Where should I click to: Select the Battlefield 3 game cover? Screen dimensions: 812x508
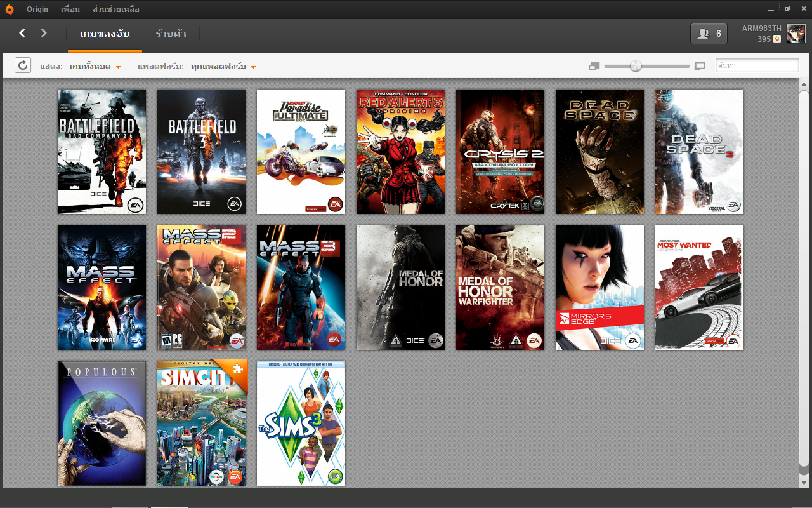[x=202, y=152]
